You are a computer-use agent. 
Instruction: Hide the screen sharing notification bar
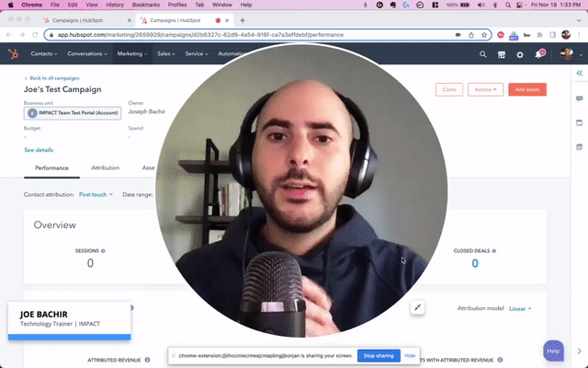pos(410,356)
